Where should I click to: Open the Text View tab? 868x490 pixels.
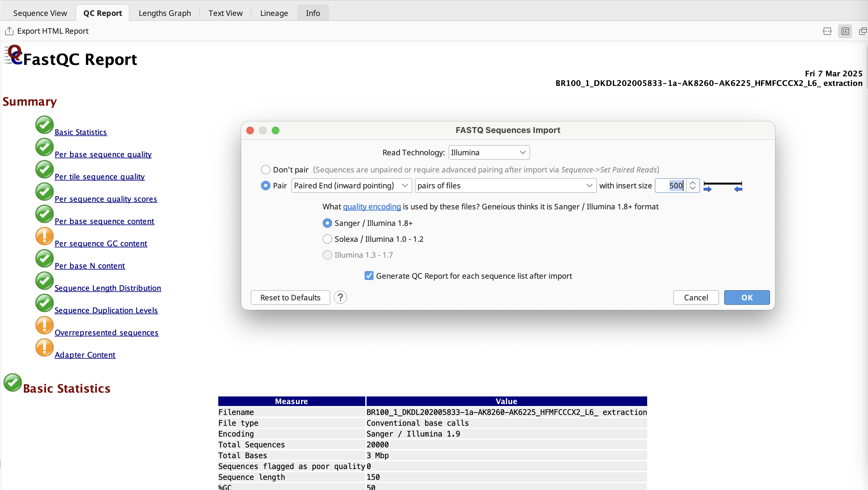(x=225, y=13)
